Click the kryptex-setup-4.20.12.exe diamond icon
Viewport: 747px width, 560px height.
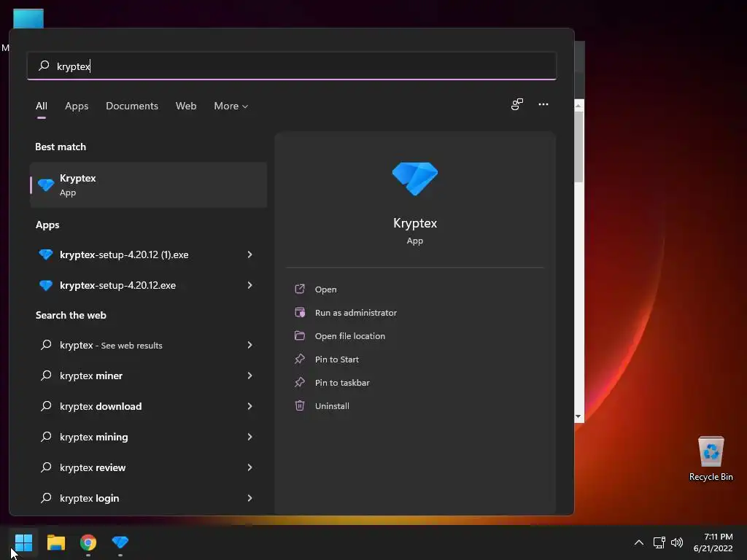(x=46, y=285)
